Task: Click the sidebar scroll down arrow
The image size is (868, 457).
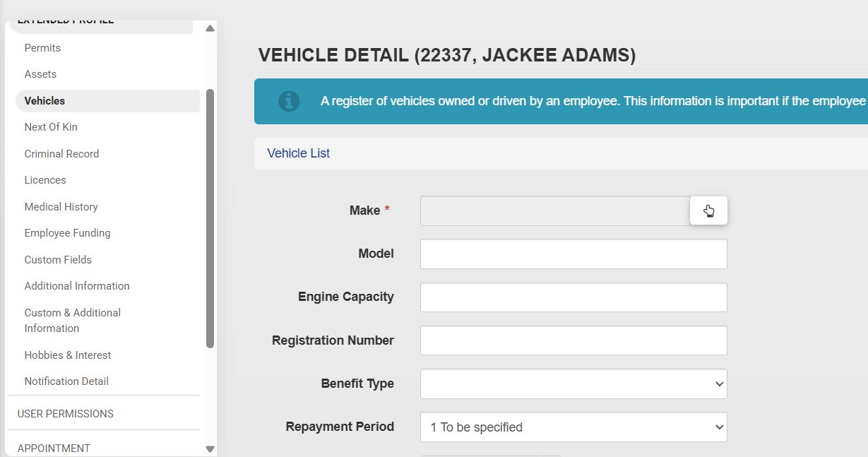Action: (x=210, y=449)
